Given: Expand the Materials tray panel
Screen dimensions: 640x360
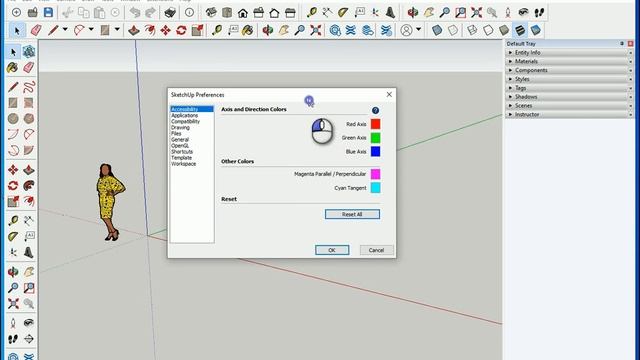Looking at the screenshot, I should pyautogui.click(x=569, y=62).
